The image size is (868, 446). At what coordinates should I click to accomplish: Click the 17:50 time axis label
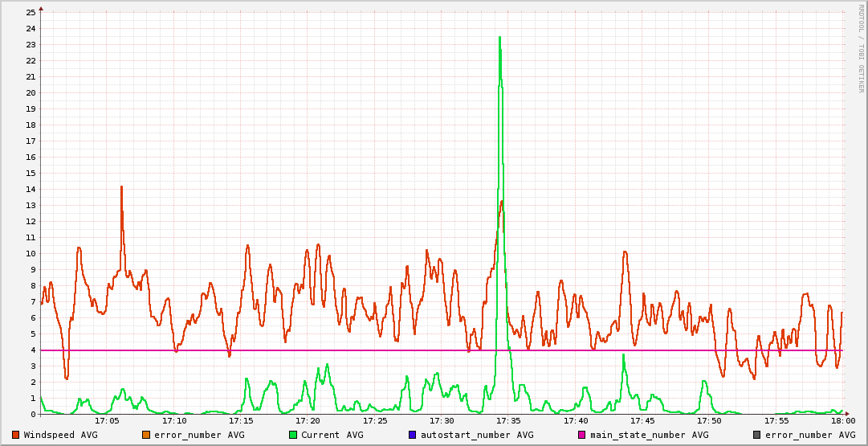click(x=709, y=420)
